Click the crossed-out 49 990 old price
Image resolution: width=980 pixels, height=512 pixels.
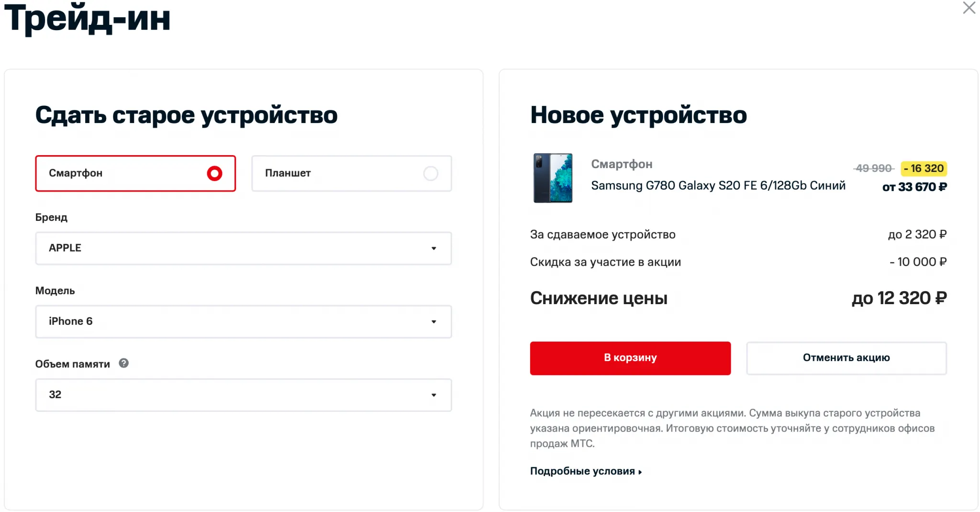click(873, 169)
